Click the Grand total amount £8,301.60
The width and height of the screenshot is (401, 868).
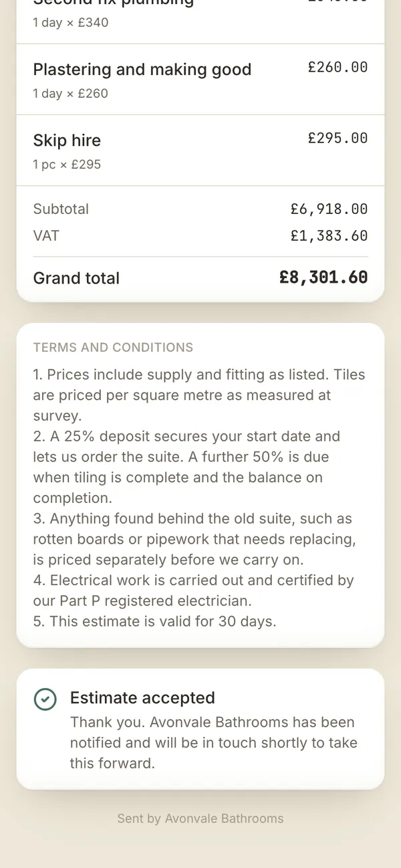tap(323, 278)
